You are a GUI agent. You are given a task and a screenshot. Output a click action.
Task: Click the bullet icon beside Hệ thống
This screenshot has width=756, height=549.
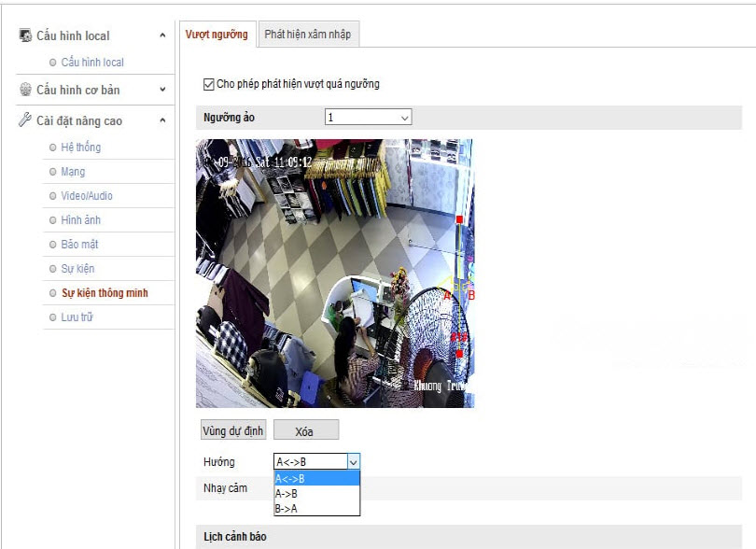tap(52, 148)
